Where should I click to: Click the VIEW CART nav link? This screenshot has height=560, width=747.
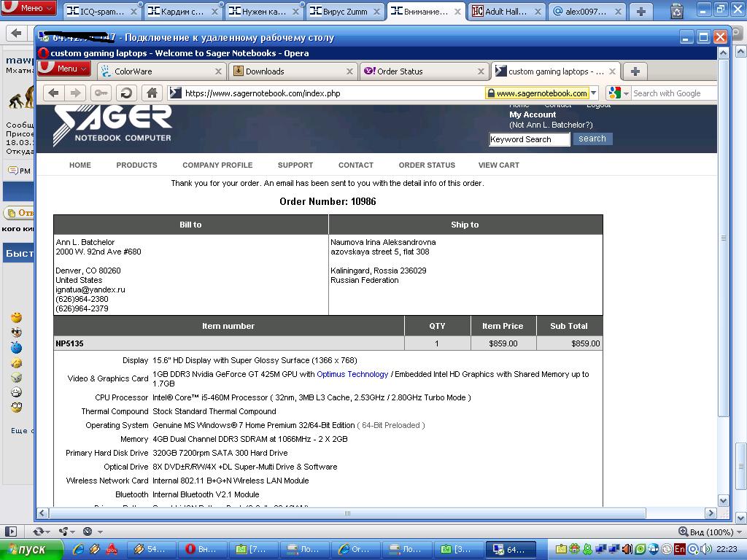click(499, 166)
